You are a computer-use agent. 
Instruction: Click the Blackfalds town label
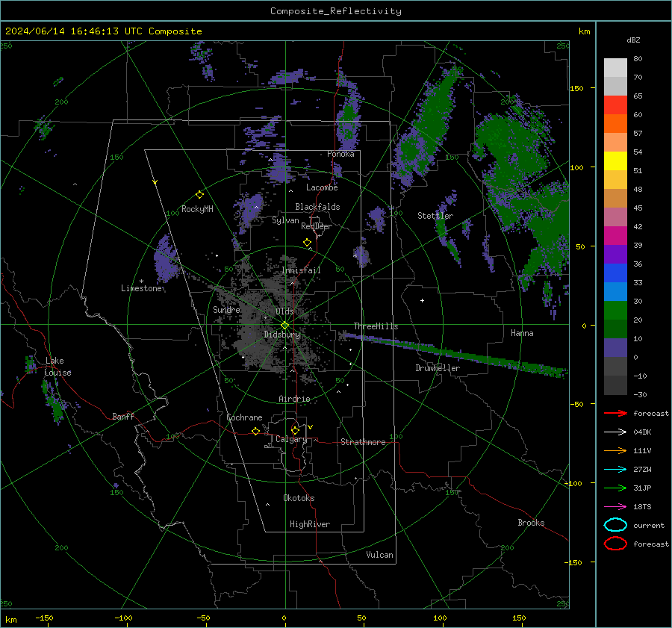click(317, 207)
